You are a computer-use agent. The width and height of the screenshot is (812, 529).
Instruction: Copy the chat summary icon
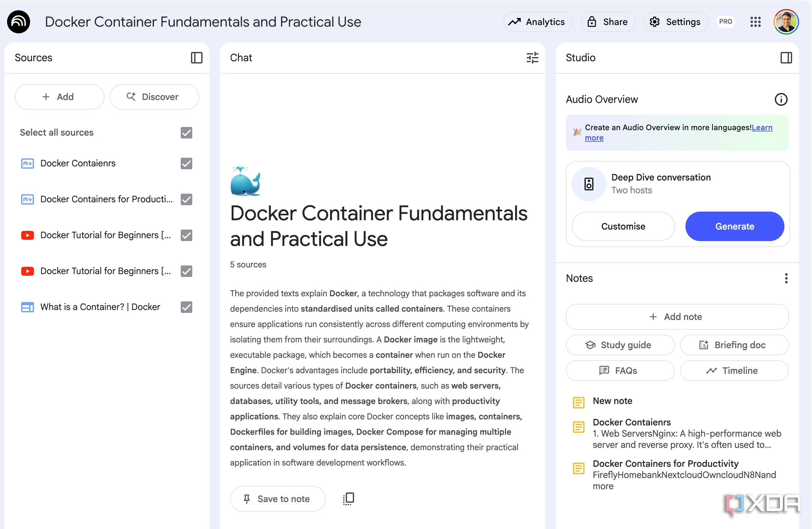click(x=348, y=499)
